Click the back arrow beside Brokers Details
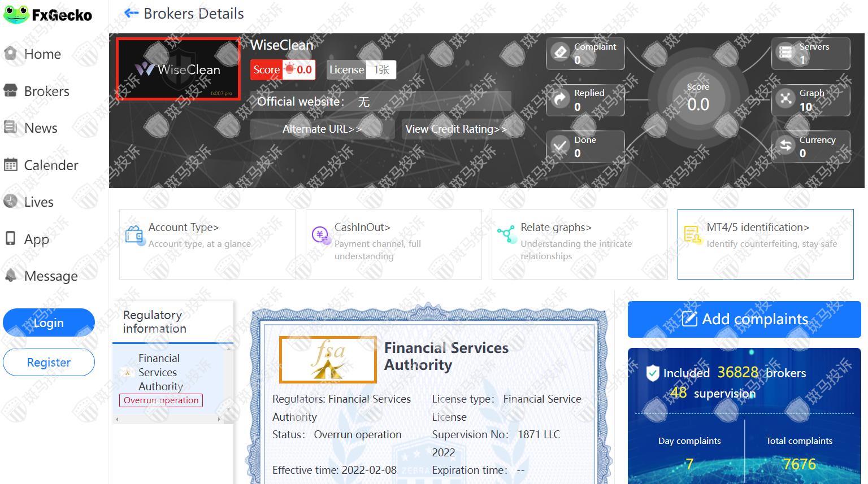868x484 pixels. (131, 13)
